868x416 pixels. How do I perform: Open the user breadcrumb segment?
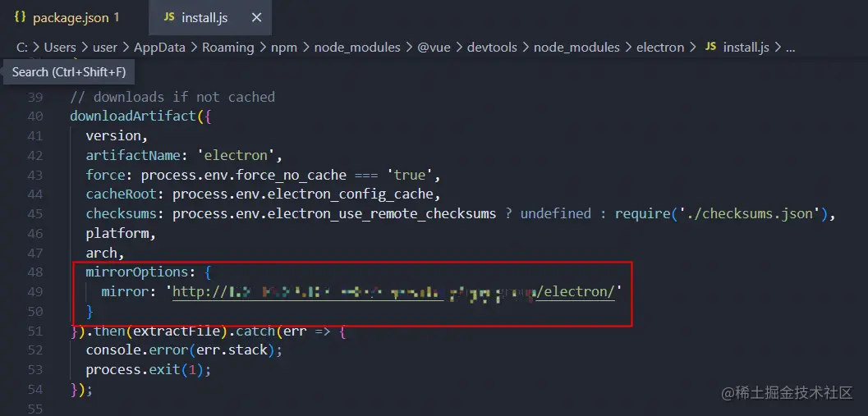tap(104, 48)
